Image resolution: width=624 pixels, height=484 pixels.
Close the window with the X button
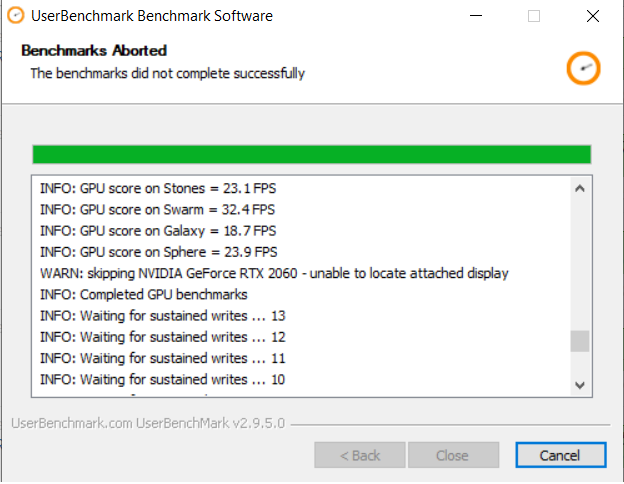tap(593, 16)
